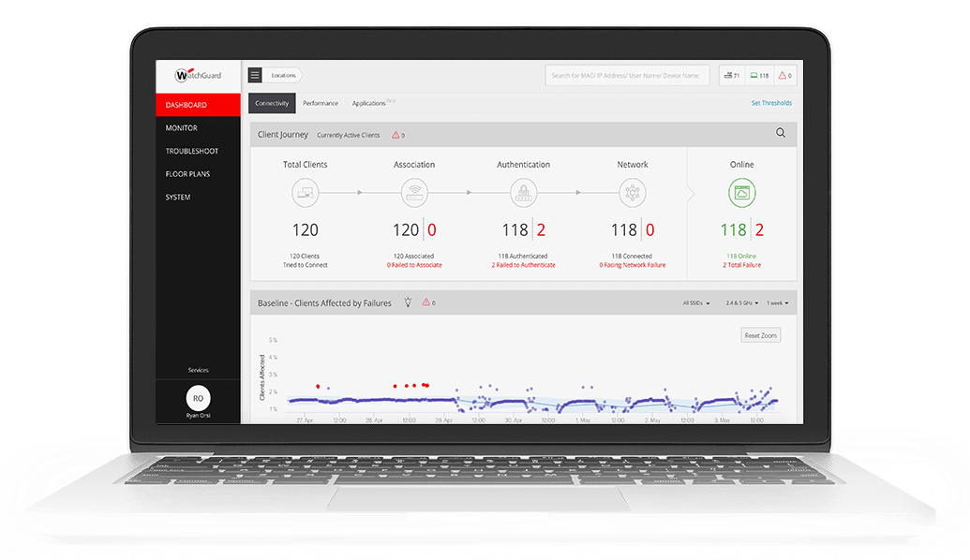Click the Reset Zoom button on the chart
This screenshot has height=560, width=970.
[x=759, y=334]
